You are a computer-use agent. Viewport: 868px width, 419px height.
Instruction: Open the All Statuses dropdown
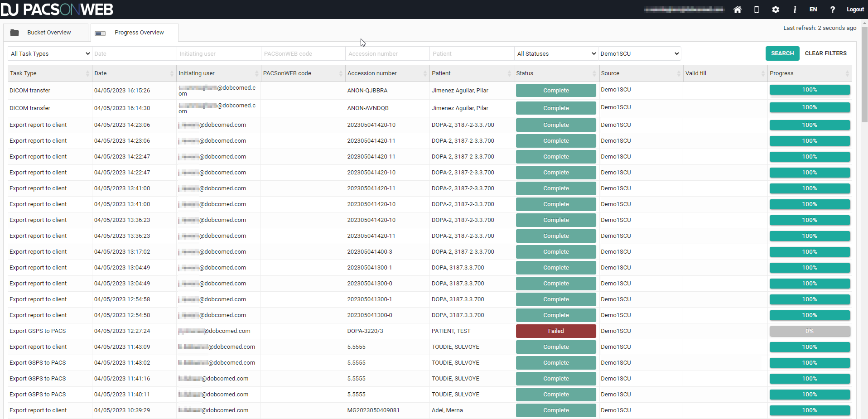(556, 53)
